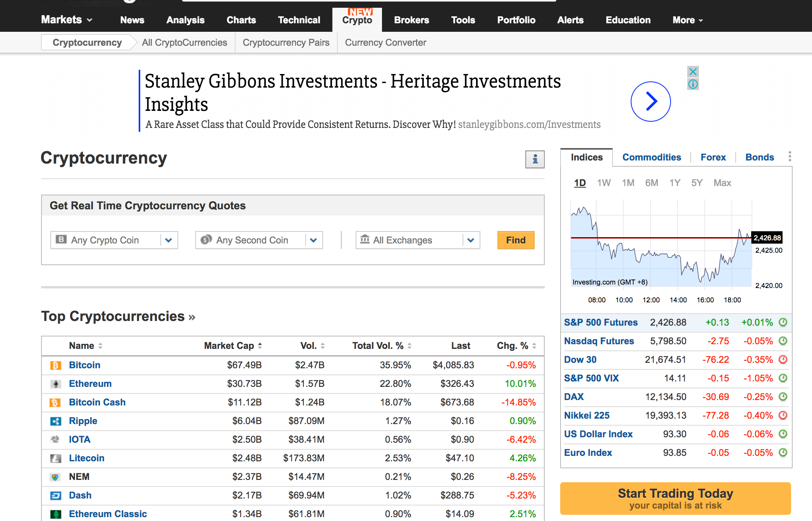Switch to the Commodities tab

coord(652,157)
